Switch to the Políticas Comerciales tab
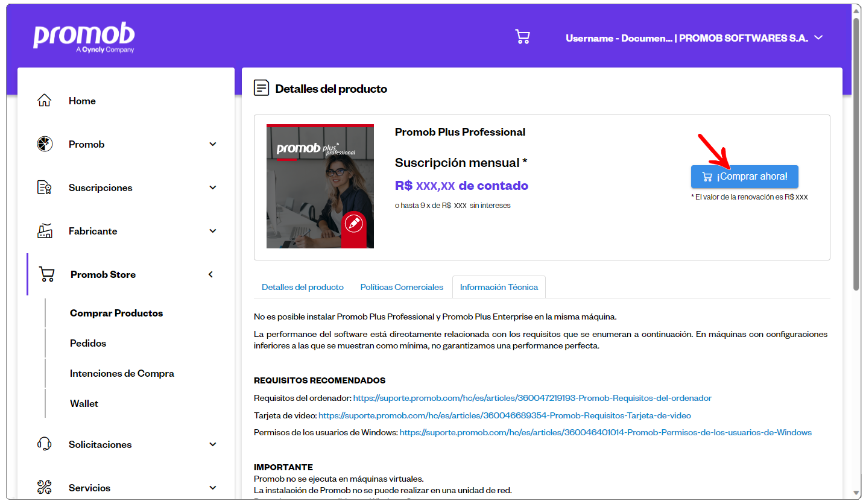 (x=402, y=287)
